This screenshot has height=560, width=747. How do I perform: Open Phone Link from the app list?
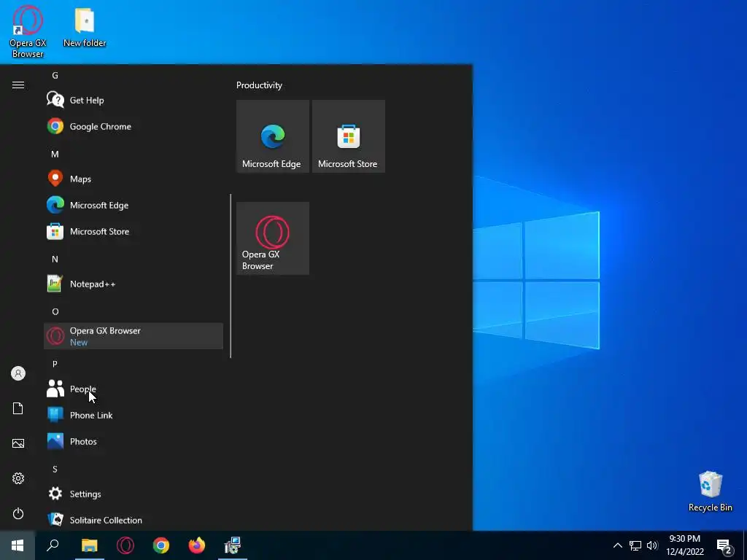pos(133,415)
